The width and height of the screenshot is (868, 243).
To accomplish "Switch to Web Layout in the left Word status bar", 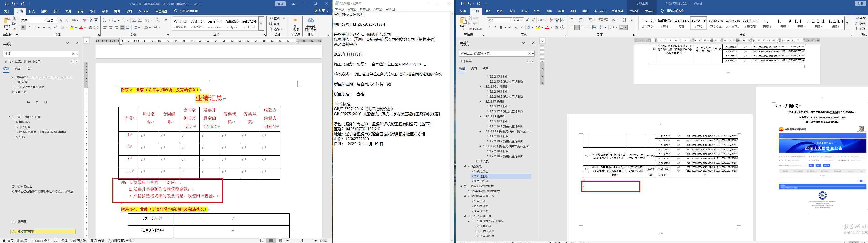I will pyautogui.click(x=280, y=241).
